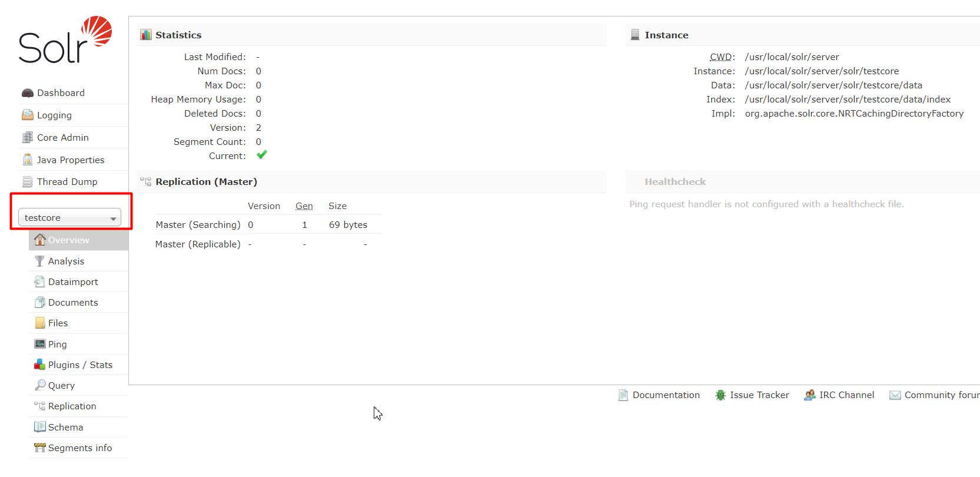This screenshot has width=980, height=477.
Task: Click the Schema book icon
Action: [39, 426]
